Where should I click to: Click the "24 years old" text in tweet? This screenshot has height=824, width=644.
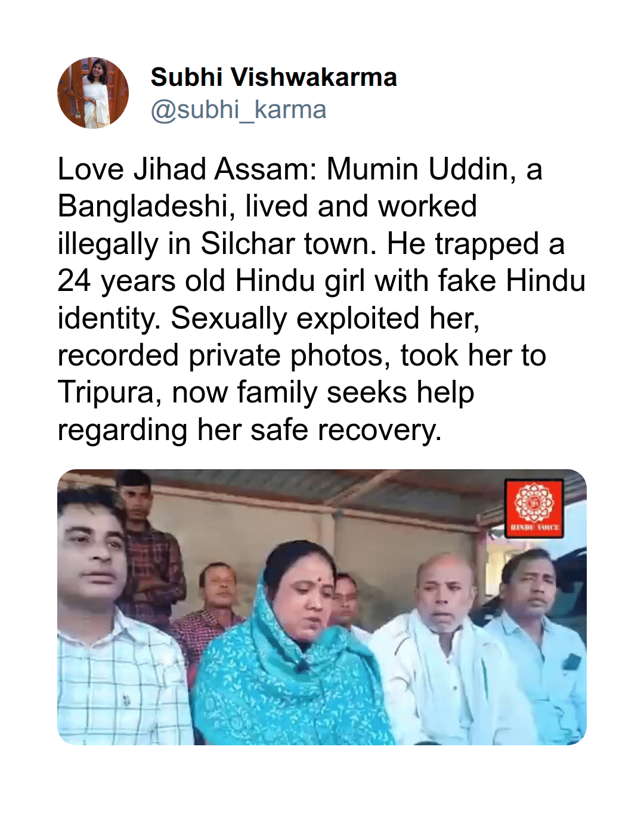(x=141, y=281)
